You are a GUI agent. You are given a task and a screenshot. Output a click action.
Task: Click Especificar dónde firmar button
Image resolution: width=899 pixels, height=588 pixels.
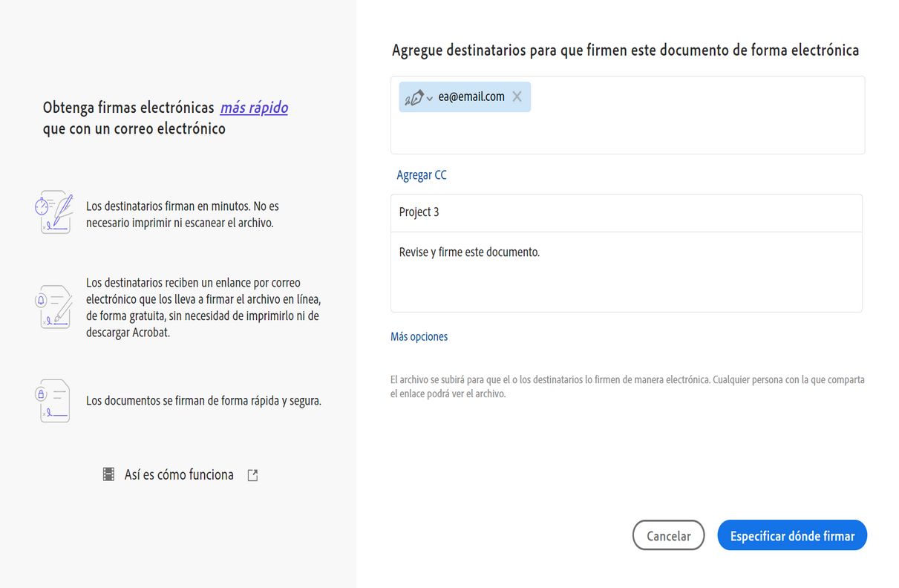click(792, 535)
